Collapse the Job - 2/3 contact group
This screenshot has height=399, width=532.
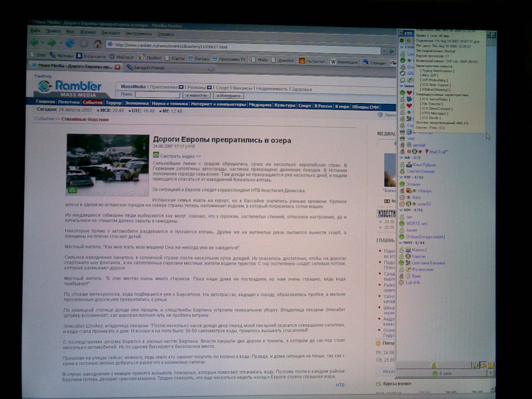[x=401, y=158]
